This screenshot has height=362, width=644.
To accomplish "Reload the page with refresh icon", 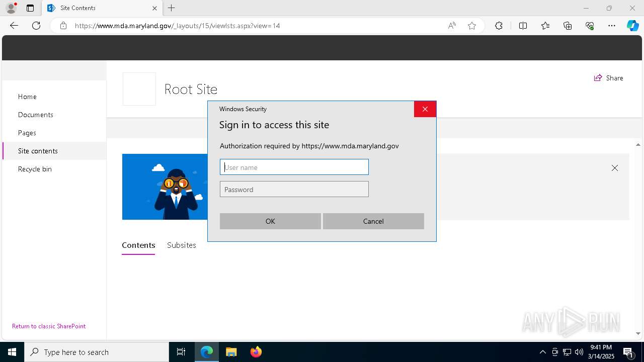I will click(x=36, y=26).
